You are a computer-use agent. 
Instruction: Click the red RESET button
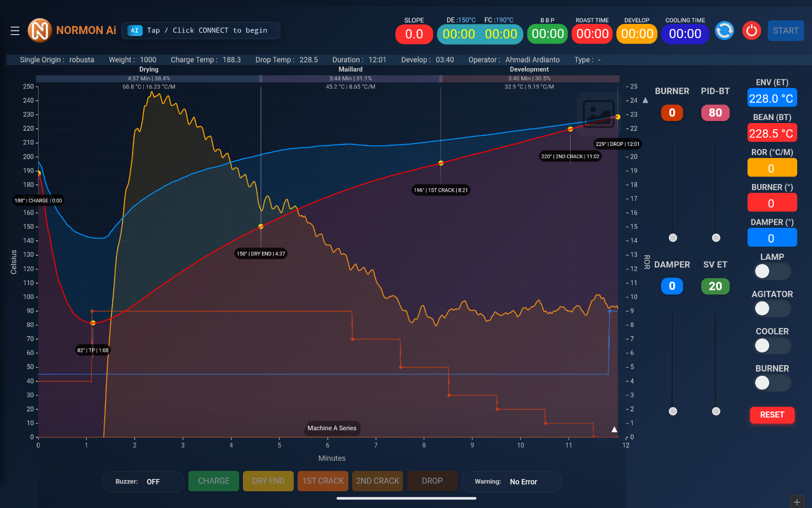coord(771,415)
